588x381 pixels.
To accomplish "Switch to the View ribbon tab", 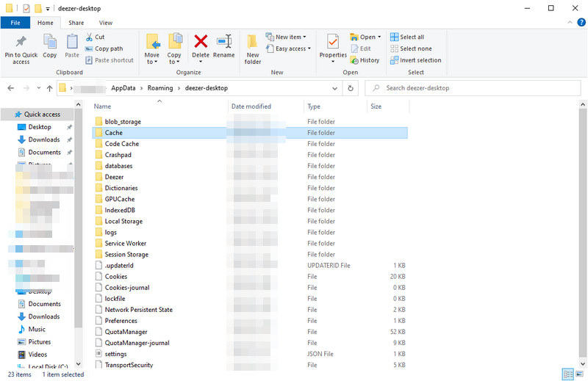I will click(x=106, y=23).
